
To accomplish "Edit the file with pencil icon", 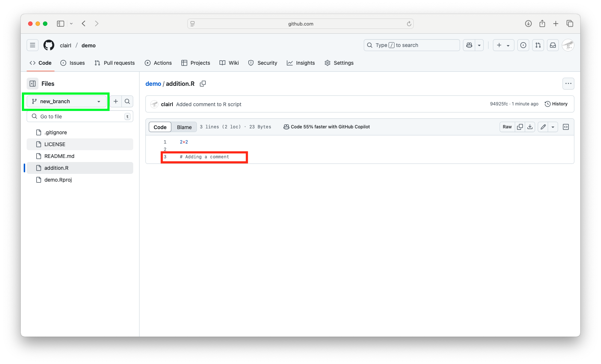I will 543,127.
